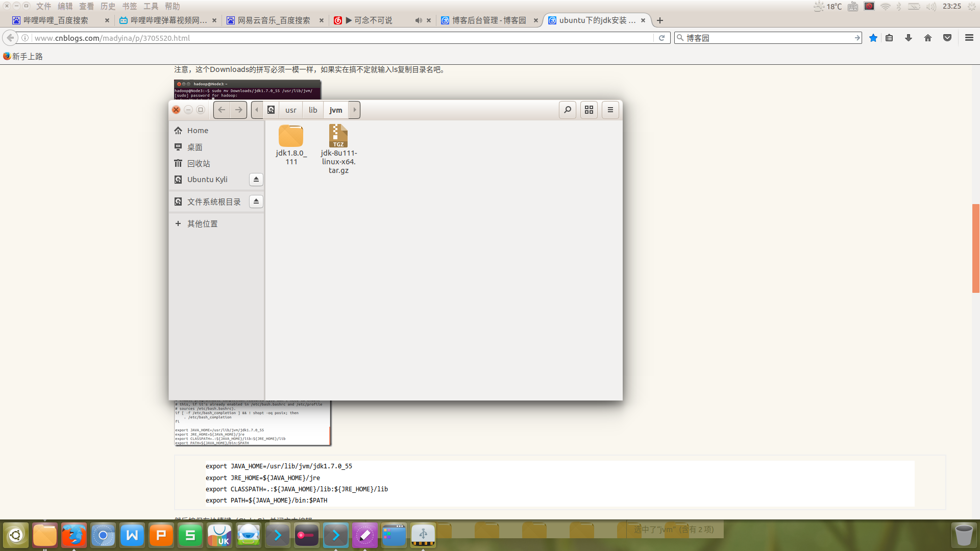
Task: Click the 博客园 search field
Action: (x=768, y=38)
